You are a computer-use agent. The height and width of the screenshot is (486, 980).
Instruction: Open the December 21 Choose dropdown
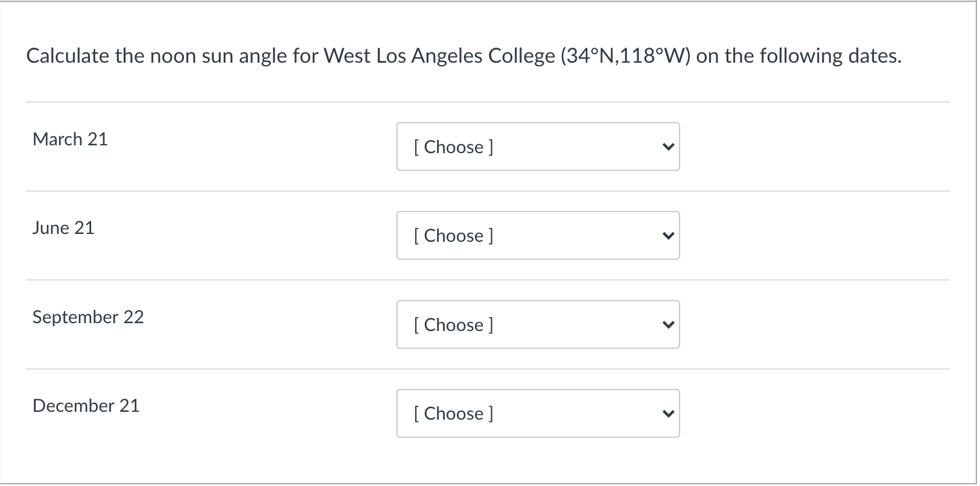(x=538, y=413)
